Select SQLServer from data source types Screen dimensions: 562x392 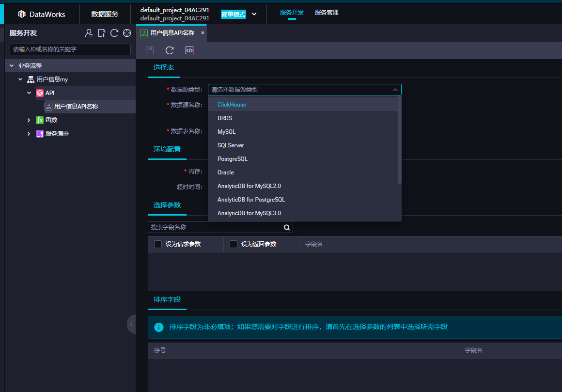coord(303,145)
